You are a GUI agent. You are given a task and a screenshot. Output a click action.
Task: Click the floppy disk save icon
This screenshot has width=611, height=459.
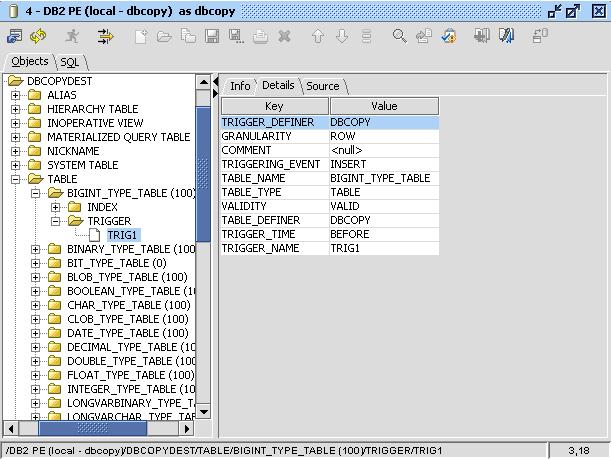coord(212,37)
